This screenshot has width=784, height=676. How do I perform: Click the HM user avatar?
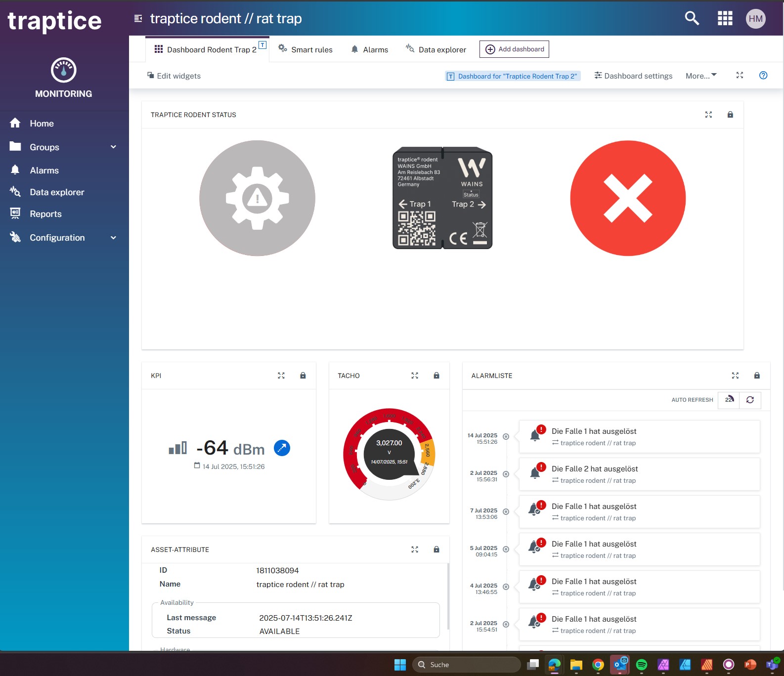tap(755, 19)
